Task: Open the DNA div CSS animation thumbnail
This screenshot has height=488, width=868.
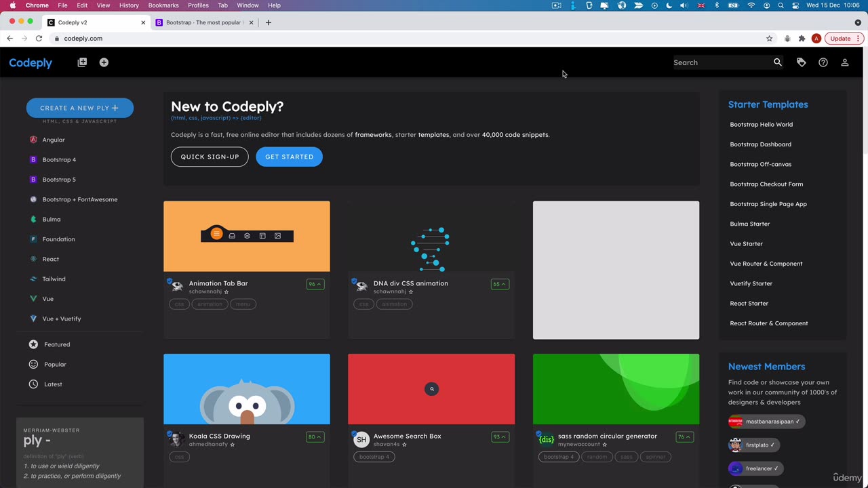Action: click(x=431, y=237)
